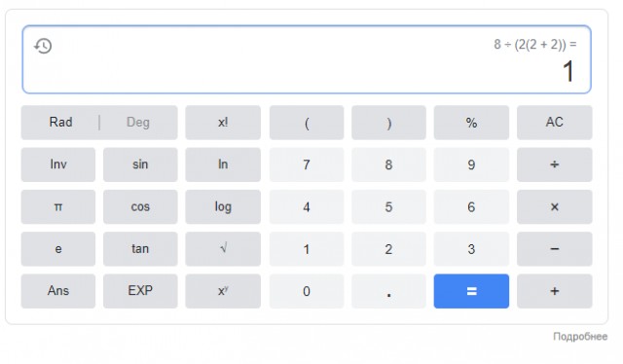Click digit 8 on the keypad
The width and height of the screenshot is (623, 364).
click(x=388, y=164)
